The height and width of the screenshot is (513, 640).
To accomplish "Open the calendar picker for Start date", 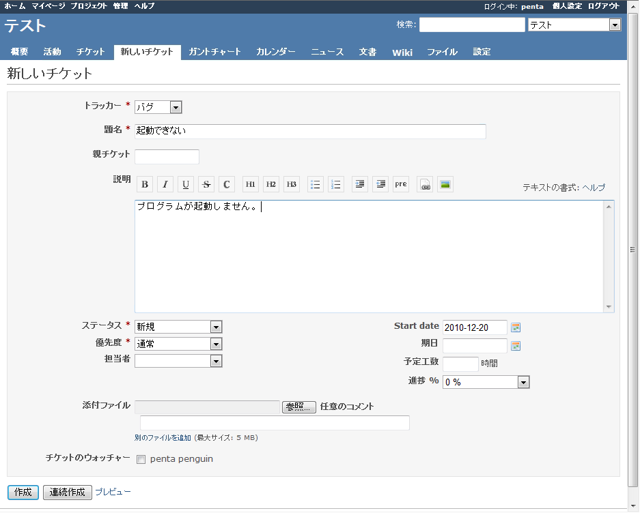I will (516, 327).
